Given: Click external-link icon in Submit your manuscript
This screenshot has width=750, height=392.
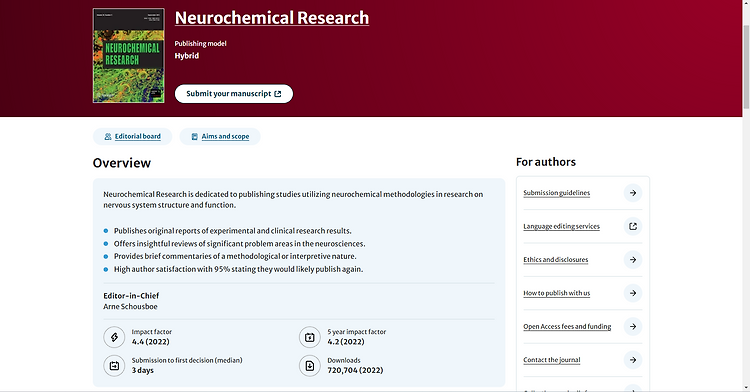Looking at the screenshot, I should (x=278, y=94).
